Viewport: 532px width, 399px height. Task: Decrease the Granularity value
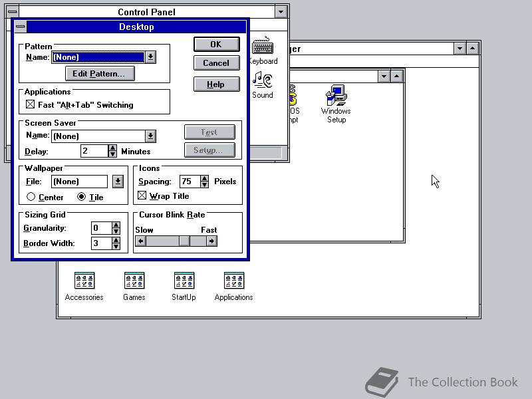tap(116, 231)
